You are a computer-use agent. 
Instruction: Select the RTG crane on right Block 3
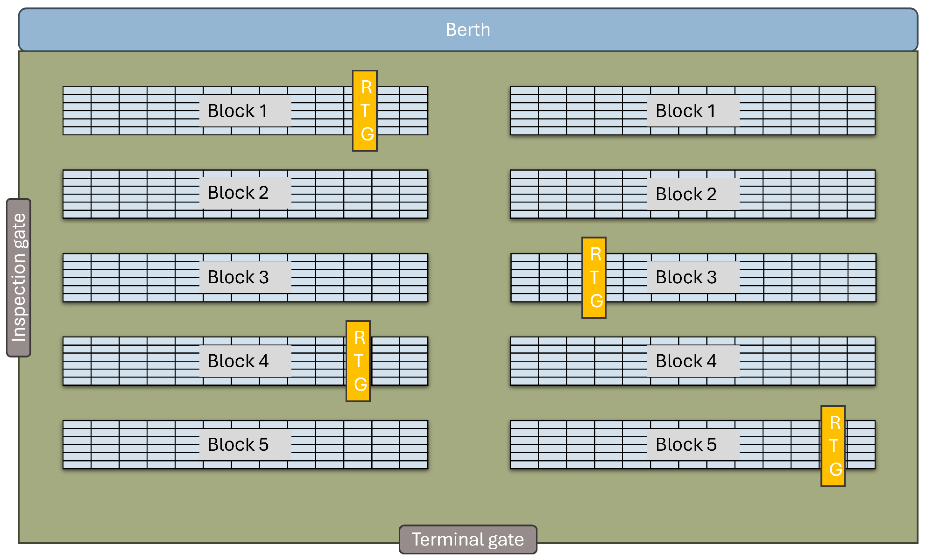594,278
